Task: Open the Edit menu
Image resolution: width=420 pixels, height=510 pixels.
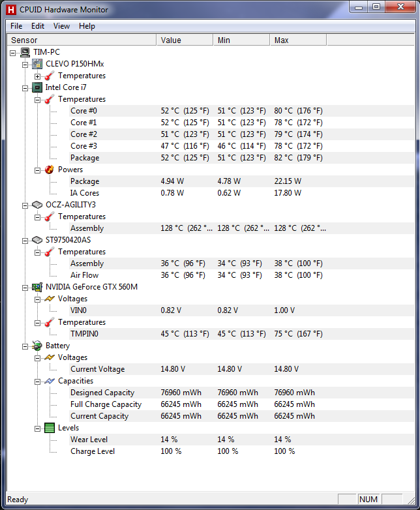Action: pos(38,26)
